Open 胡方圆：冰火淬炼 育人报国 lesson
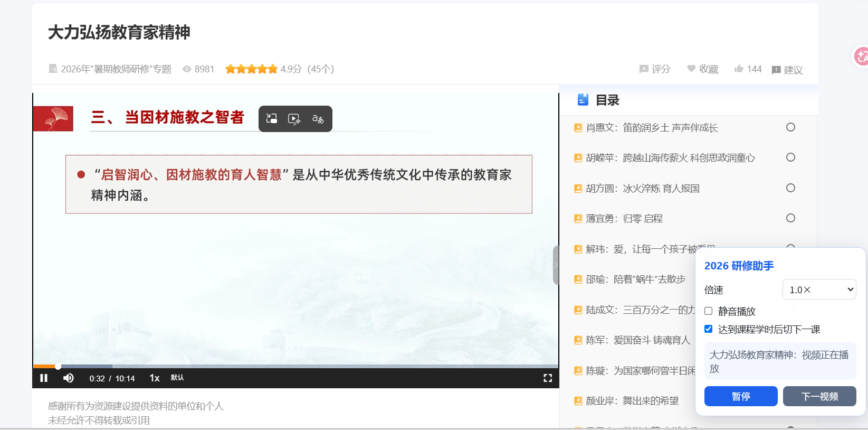868x430 pixels. coord(643,189)
